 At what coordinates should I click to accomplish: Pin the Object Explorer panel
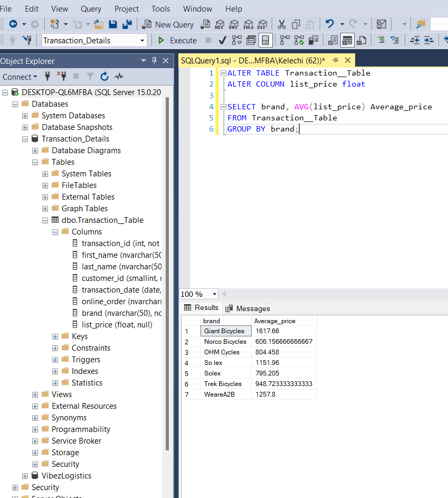pos(155,61)
